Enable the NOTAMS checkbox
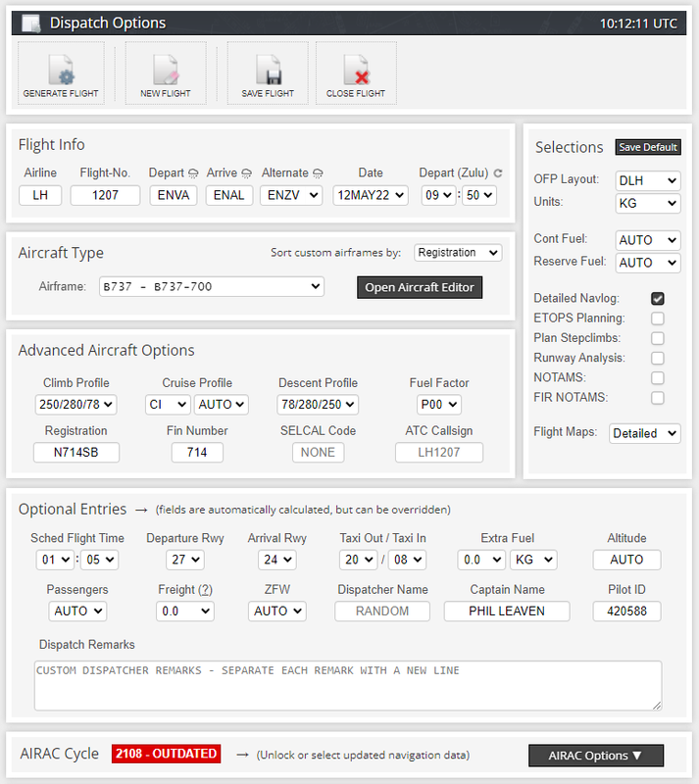699x784 pixels. [658, 378]
